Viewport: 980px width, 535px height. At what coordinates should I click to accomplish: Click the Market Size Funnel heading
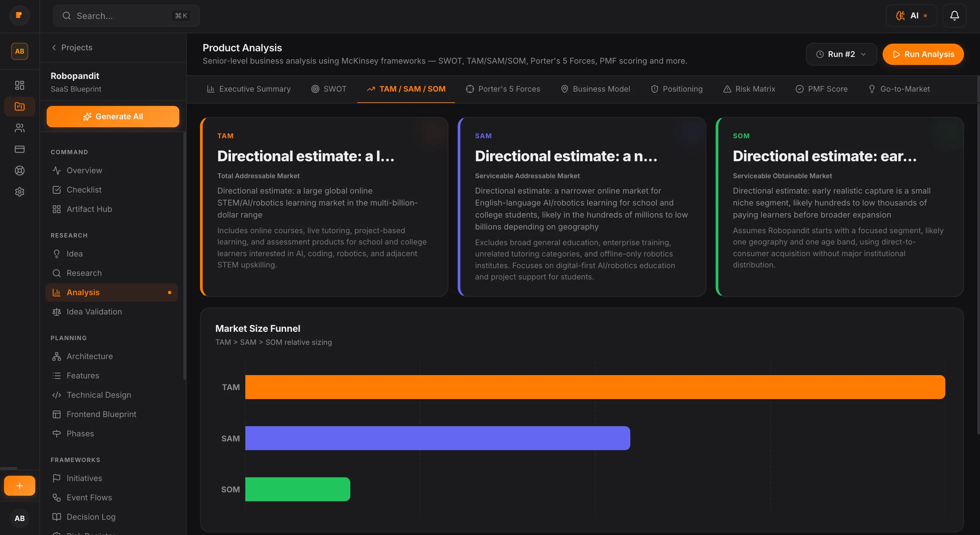point(258,328)
